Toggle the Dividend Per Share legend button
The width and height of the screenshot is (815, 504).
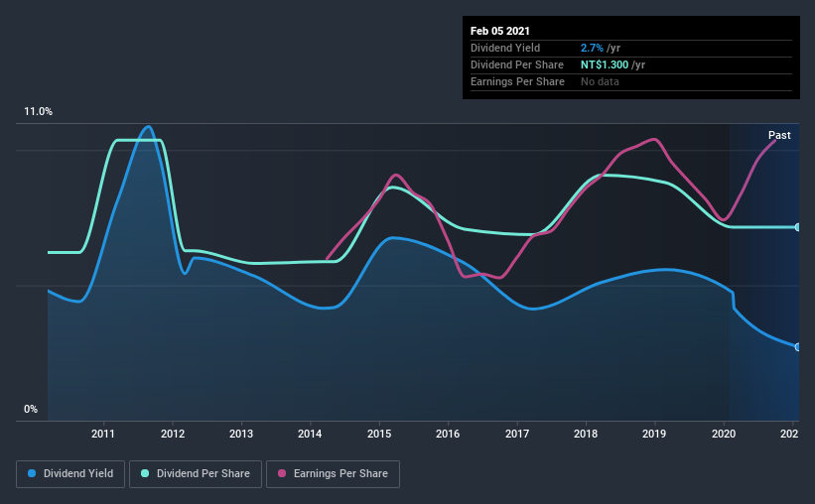click(x=196, y=474)
